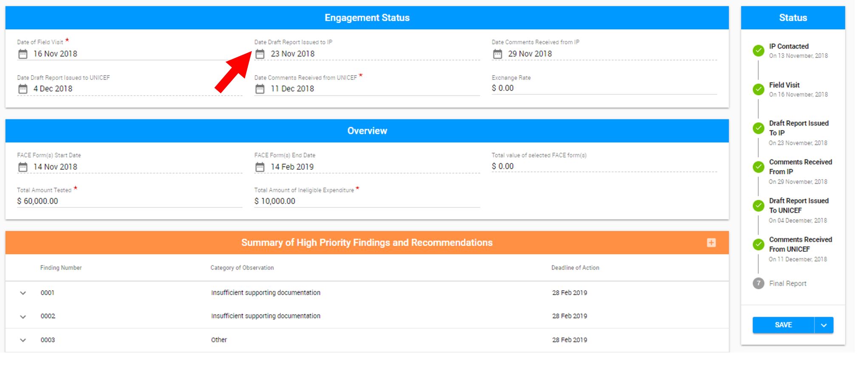Screen dimensions: 868x375
Task: Open calendar for Date Draft Report Issued to IP
Action: coord(260,54)
